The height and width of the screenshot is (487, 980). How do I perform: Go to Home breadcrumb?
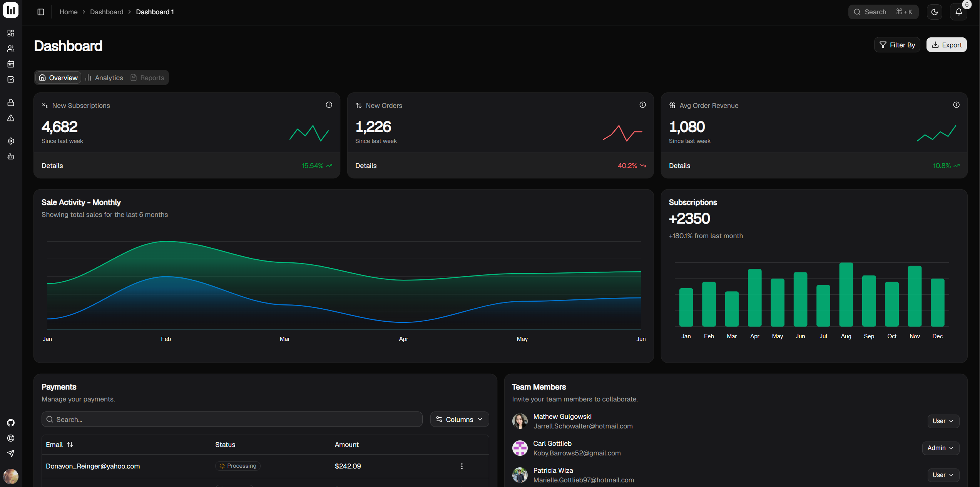tap(69, 12)
